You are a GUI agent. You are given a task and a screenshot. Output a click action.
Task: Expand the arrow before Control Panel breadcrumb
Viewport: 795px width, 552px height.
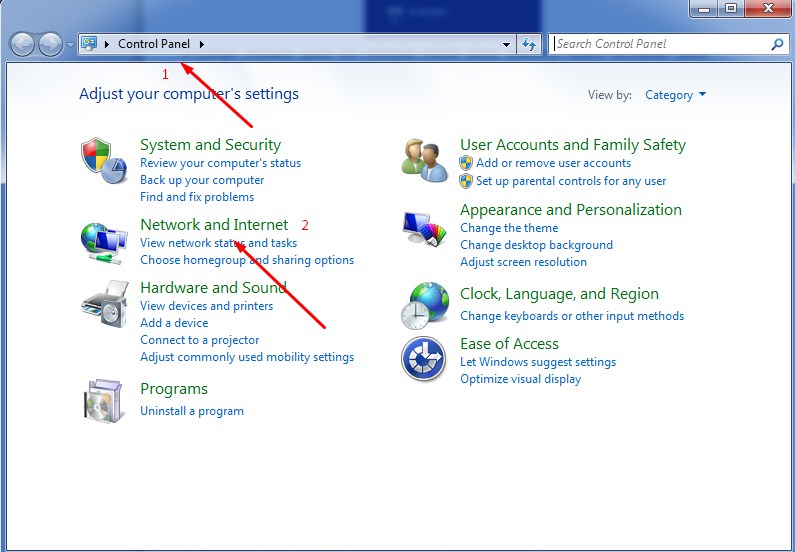click(x=106, y=44)
